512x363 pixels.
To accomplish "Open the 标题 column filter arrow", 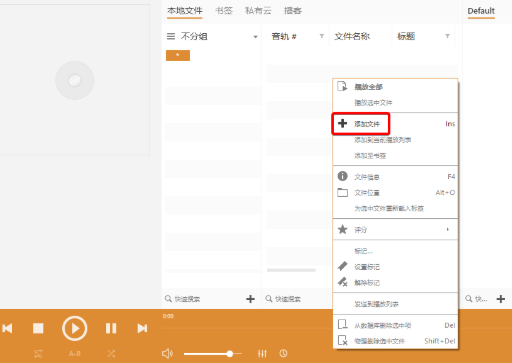I will pyautogui.click(x=447, y=36).
